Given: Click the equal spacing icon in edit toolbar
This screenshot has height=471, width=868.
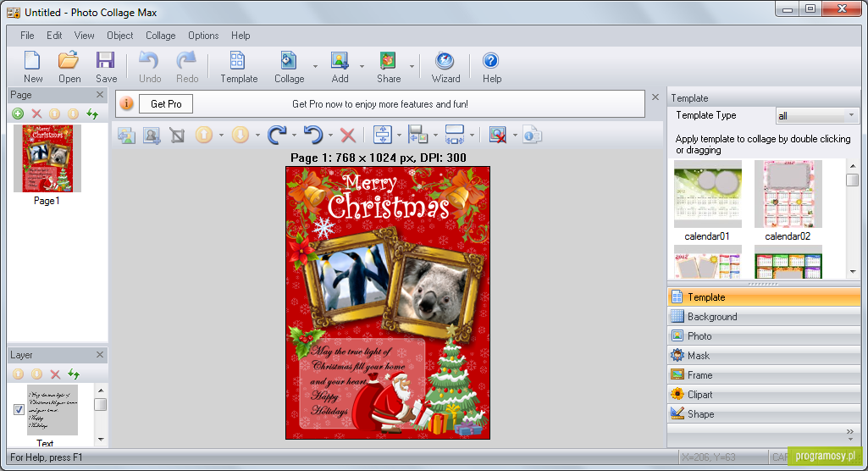Looking at the screenshot, I should pyautogui.click(x=455, y=135).
